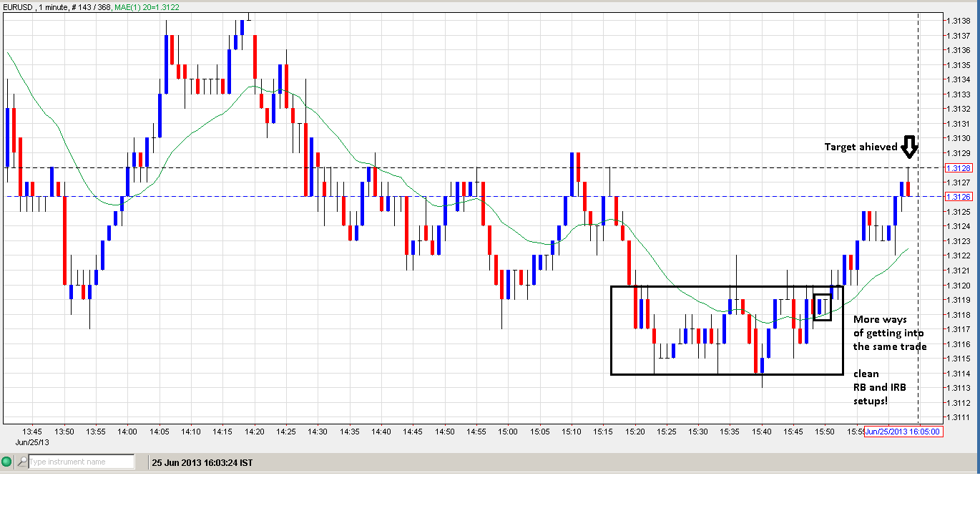Viewport: 980px width, 521px height.
Task: Click the 15:00 time axis label
Action: 508,432
